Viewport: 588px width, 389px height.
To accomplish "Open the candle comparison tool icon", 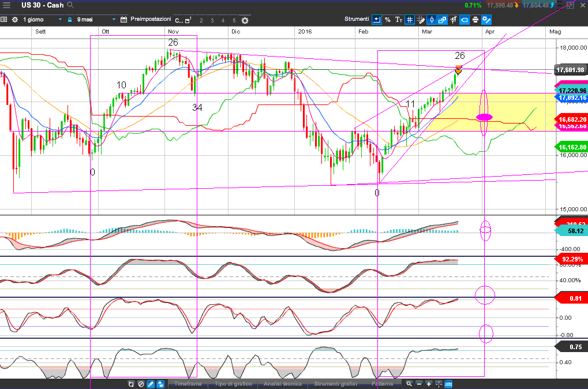I will [453, 20].
